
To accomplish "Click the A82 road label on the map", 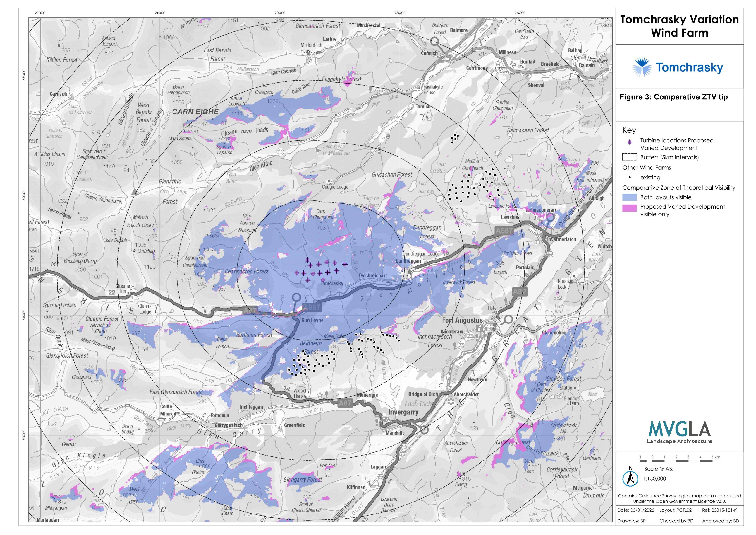I will 520,291.
